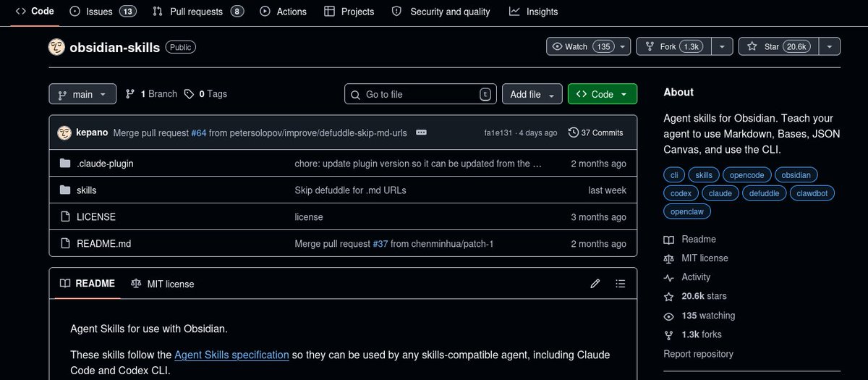Open Security and quality tab

441,12
